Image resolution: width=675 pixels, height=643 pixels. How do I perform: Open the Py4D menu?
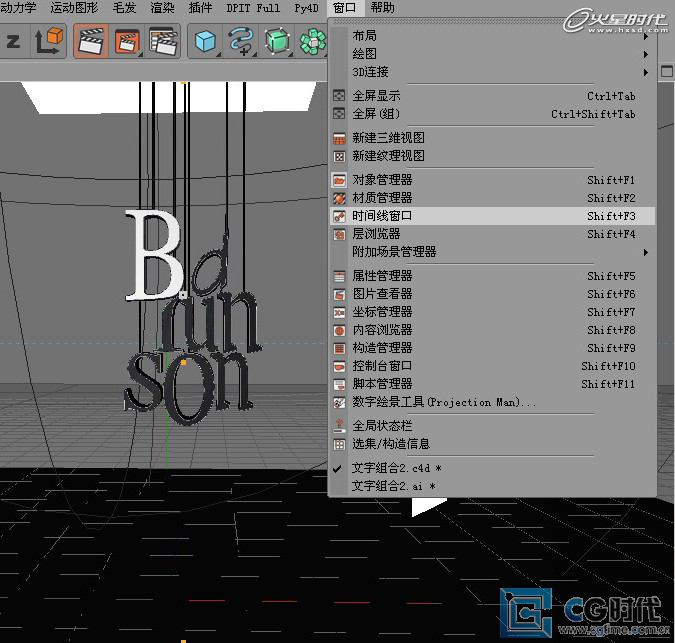(306, 8)
